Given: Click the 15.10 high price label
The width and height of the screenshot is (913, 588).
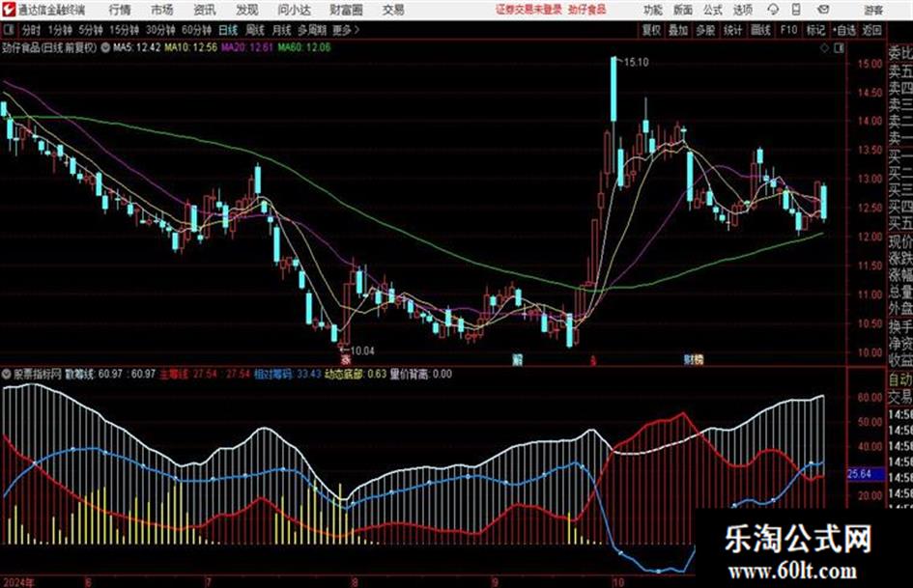Looking at the screenshot, I should point(636,63).
